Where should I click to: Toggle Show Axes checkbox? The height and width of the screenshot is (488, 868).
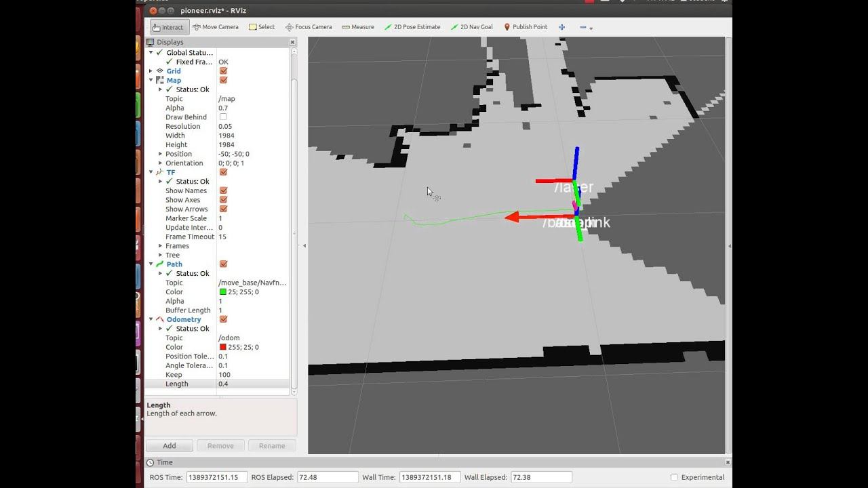point(223,200)
